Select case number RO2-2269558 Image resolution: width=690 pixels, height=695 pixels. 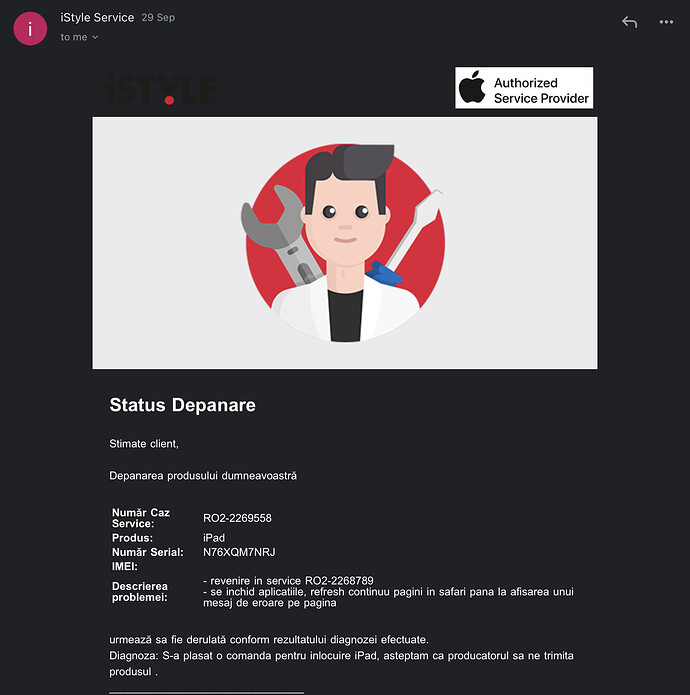[x=237, y=518]
